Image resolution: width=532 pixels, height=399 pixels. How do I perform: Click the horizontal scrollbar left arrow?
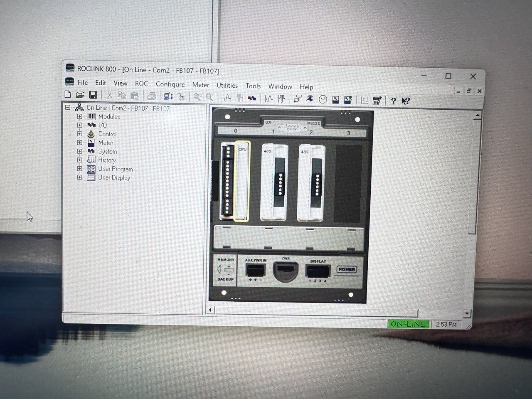(x=210, y=310)
